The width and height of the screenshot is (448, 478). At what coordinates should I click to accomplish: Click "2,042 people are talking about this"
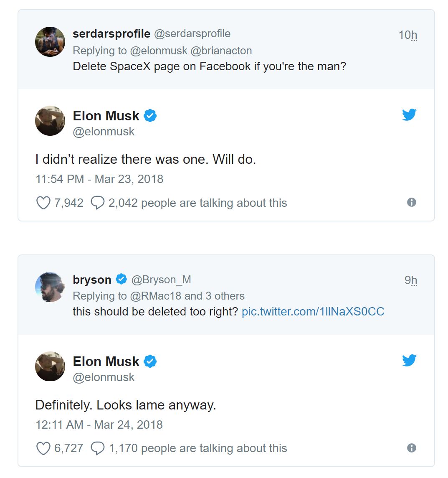point(197,203)
